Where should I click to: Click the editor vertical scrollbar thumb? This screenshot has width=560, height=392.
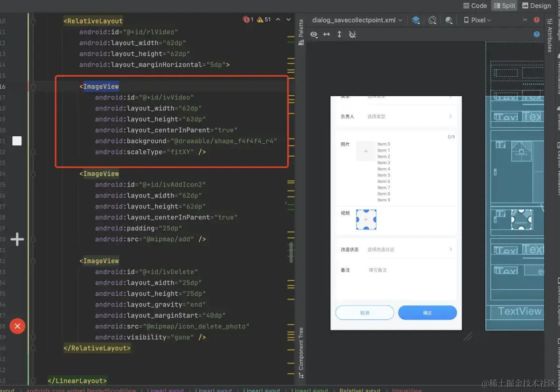[290, 253]
